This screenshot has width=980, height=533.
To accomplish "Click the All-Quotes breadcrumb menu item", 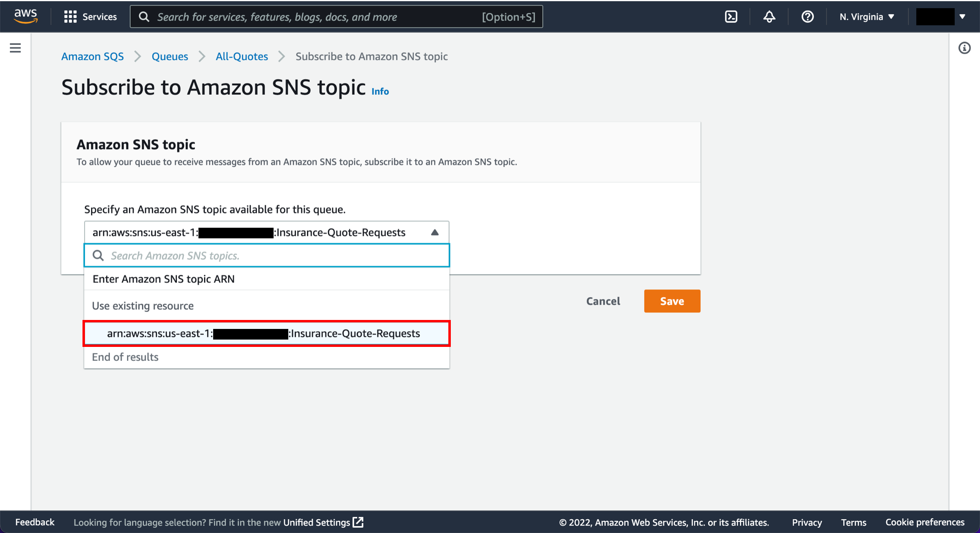I will point(242,56).
